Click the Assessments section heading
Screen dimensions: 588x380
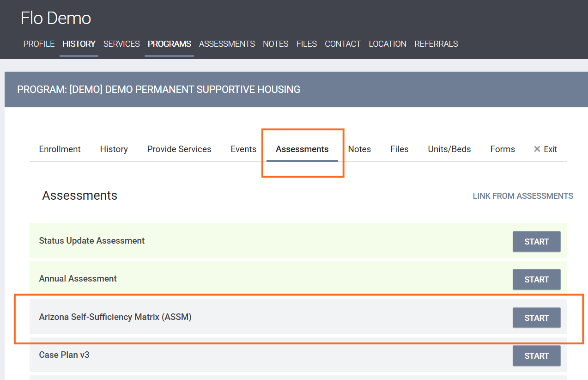pyautogui.click(x=80, y=196)
